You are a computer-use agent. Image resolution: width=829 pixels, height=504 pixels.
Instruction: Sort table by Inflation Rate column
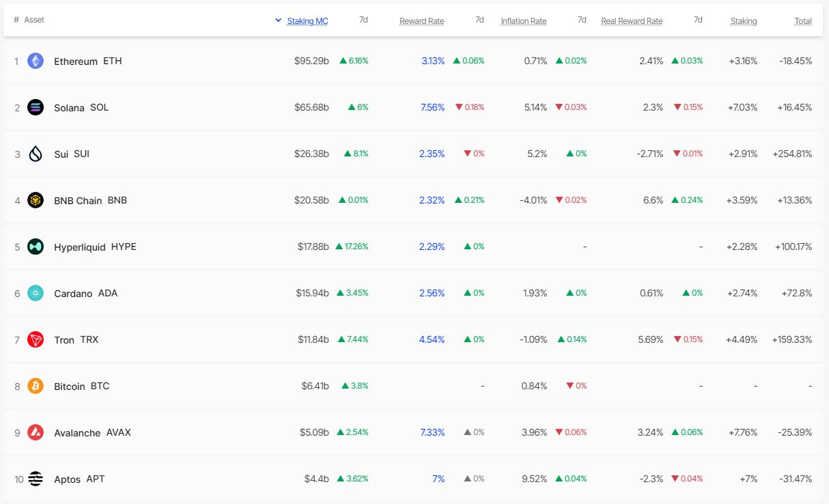pos(524,21)
